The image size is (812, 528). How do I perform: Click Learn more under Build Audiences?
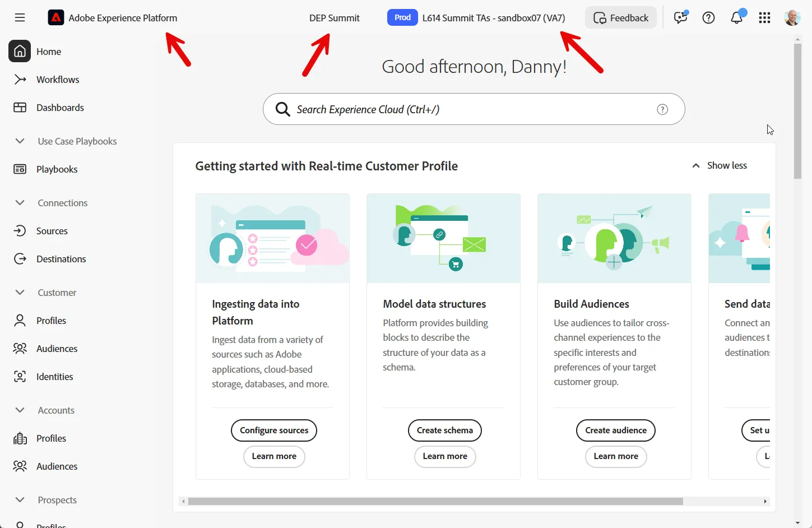tap(616, 456)
